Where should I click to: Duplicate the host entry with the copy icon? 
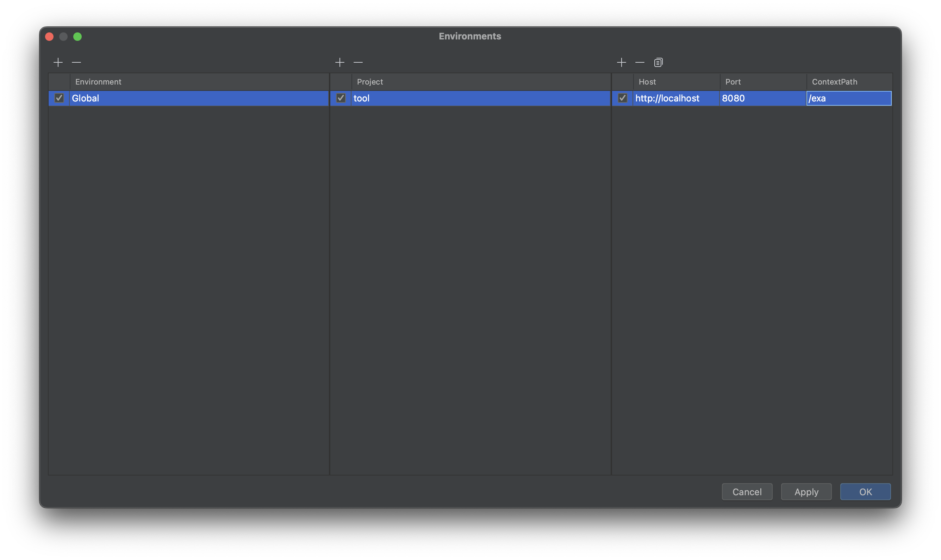click(658, 62)
